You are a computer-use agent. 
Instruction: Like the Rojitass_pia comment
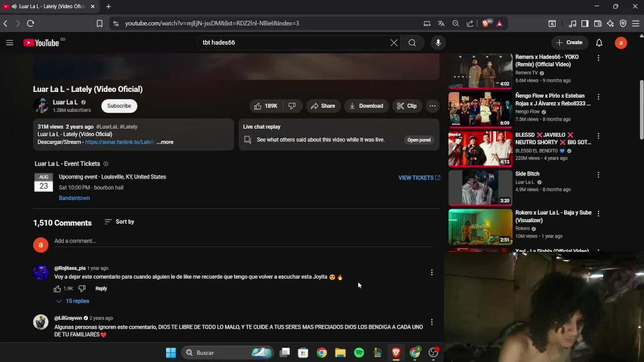[57, 289]
